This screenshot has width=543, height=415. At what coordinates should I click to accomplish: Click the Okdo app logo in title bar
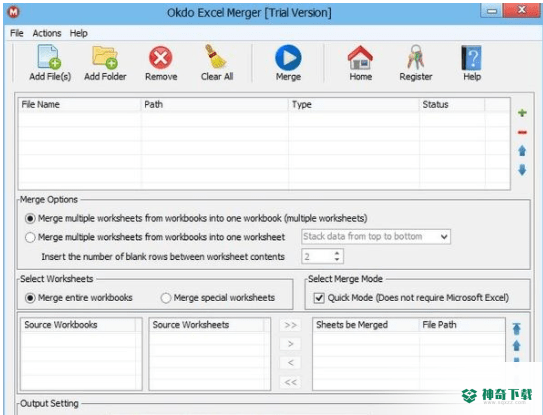(x=14, y=12)
